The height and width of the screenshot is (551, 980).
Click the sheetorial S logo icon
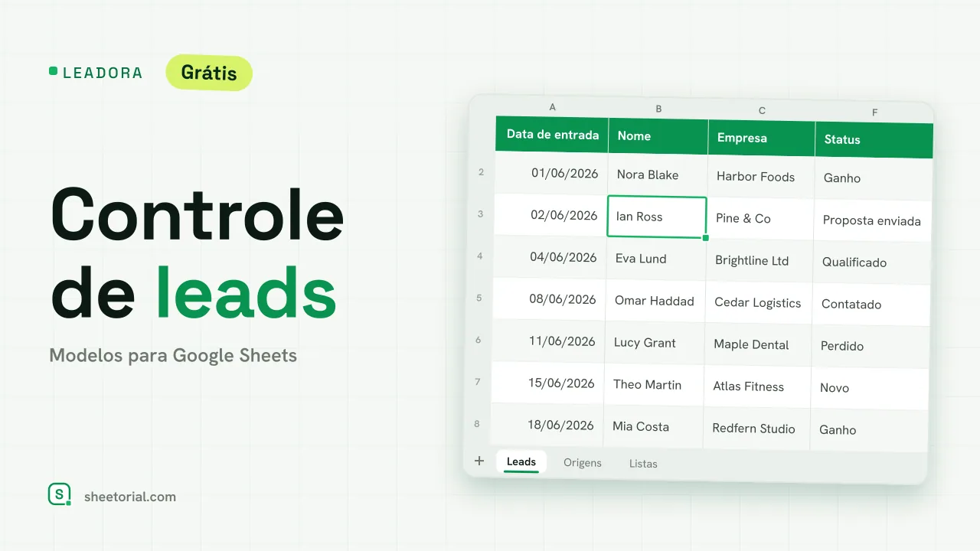(60, 494)
